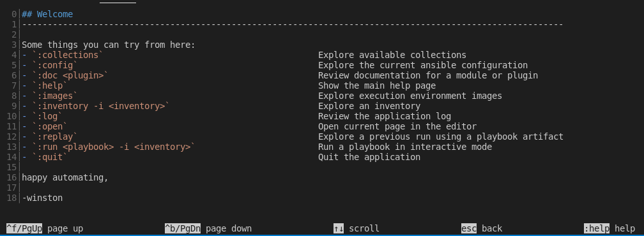Select the ':replay' command text
Screen dimensions: 644x236
pyautogui.click(x=55, y=137)
